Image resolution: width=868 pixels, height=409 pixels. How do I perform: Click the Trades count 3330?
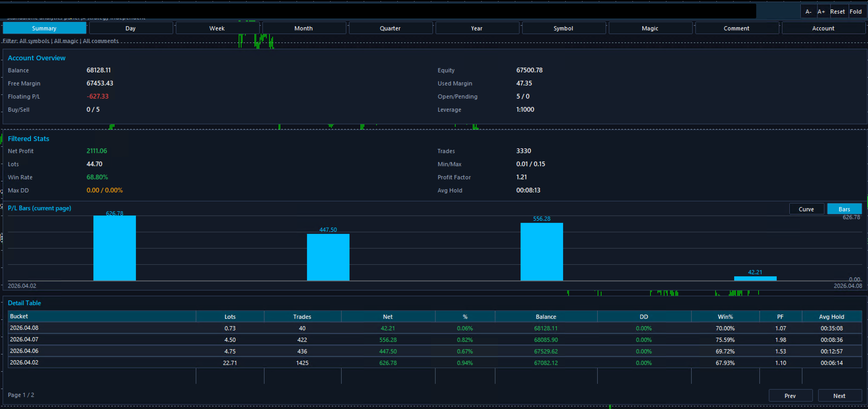pyautogui.click(x=524, y=151)
